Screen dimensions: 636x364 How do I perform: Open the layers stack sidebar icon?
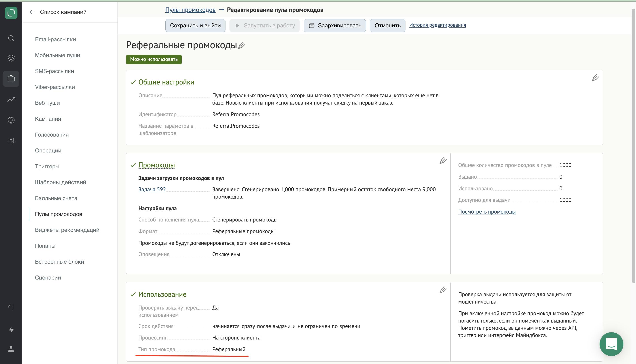pyautogui.click(x=11, y=58)
